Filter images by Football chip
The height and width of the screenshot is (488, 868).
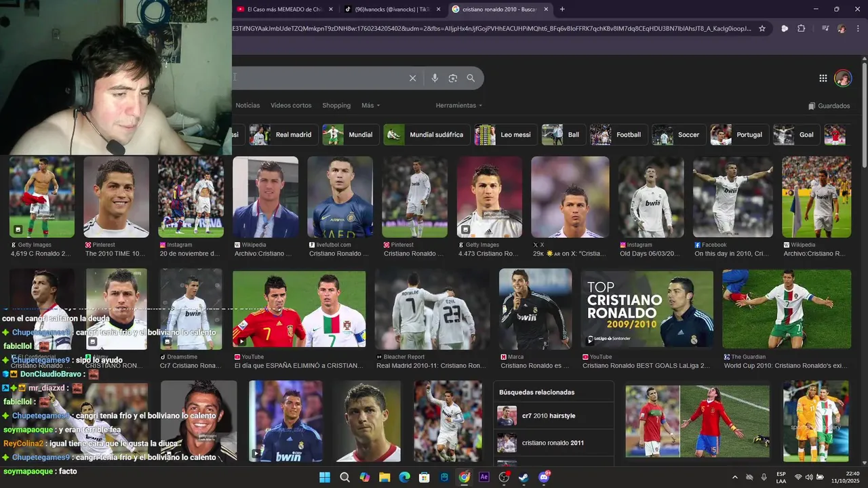(x=618, y=135)
